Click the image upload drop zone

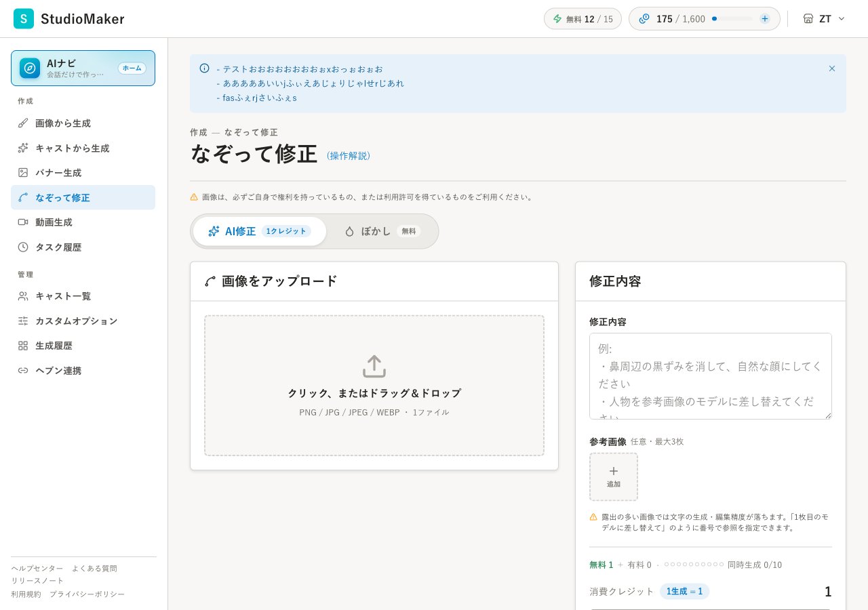(374, 385)
